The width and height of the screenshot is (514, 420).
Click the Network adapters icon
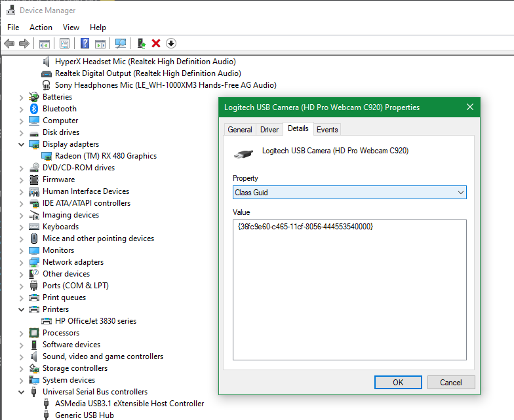34,262
